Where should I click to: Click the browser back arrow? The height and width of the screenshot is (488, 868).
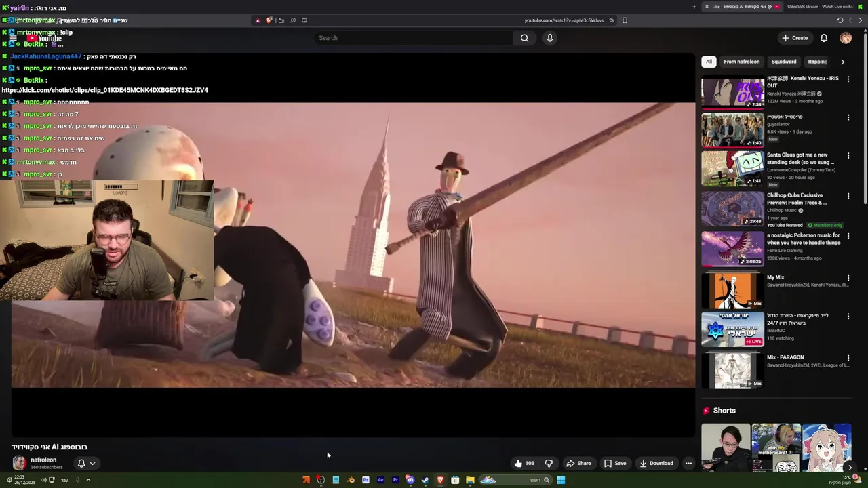[861, 20]
